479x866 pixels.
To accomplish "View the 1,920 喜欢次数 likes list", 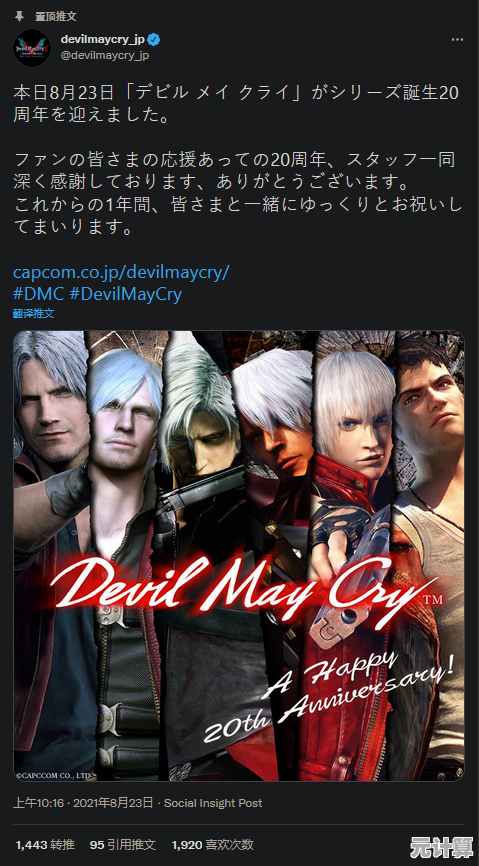I will [x=213, y=844].
